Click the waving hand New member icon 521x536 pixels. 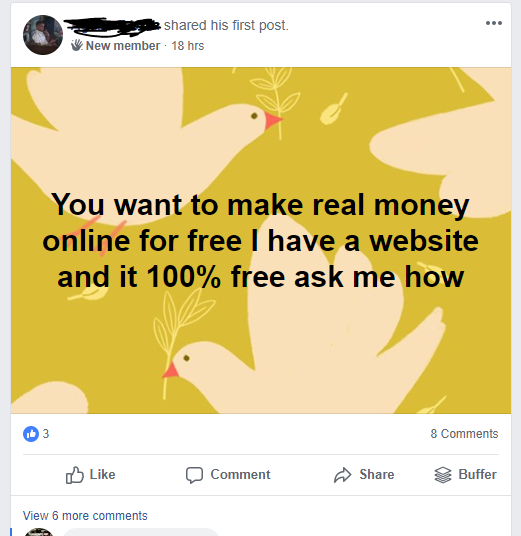77,45
